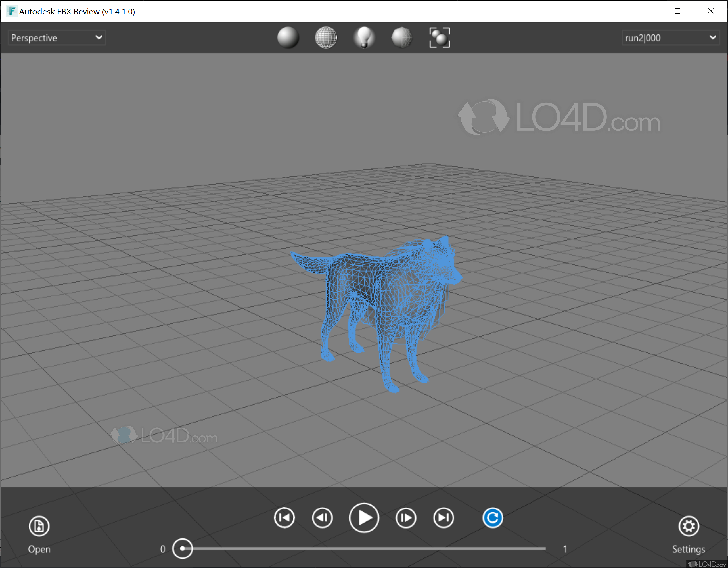Image resolution: width=728 pixels, height=568 pixels.
Task: Step forward one frame
Action: (406, 518)
